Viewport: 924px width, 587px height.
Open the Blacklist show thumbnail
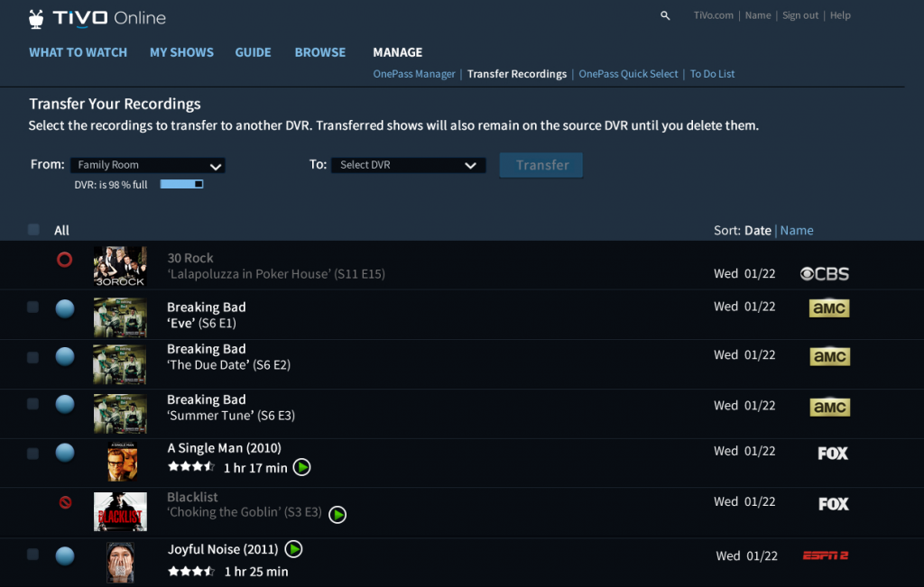(120, 512)
